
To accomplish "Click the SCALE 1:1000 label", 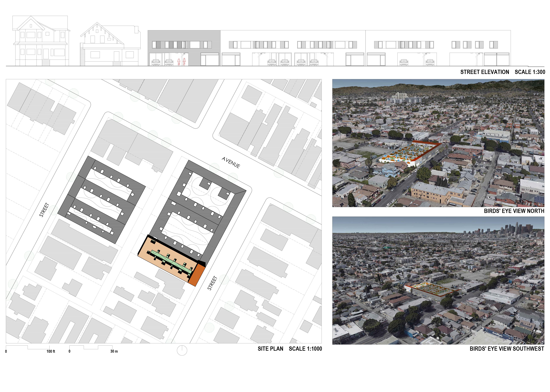I will coord(305,348).
